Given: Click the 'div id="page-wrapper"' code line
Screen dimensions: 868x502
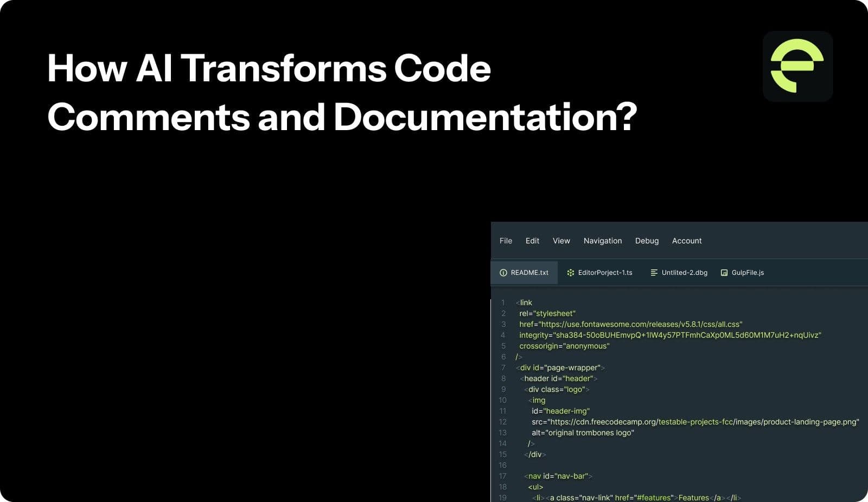Looking at the screenshot, I should click(x=560, y=368).
